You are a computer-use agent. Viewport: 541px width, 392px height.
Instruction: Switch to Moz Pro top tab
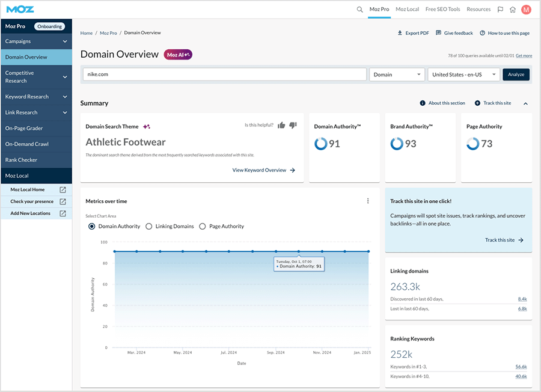[x=379, y=9]
